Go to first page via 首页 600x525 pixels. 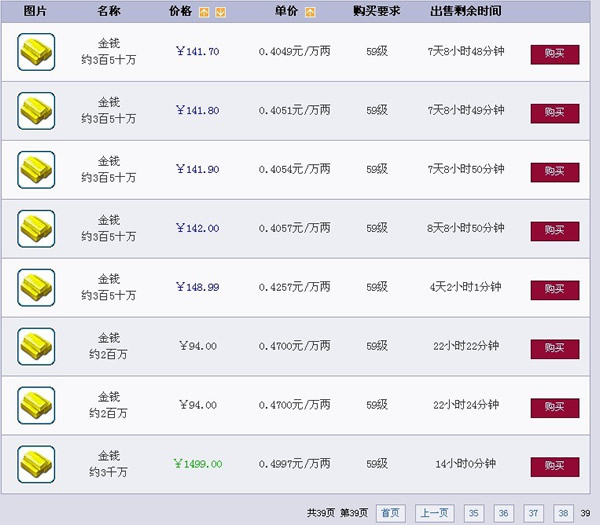[x=390, y=513]
